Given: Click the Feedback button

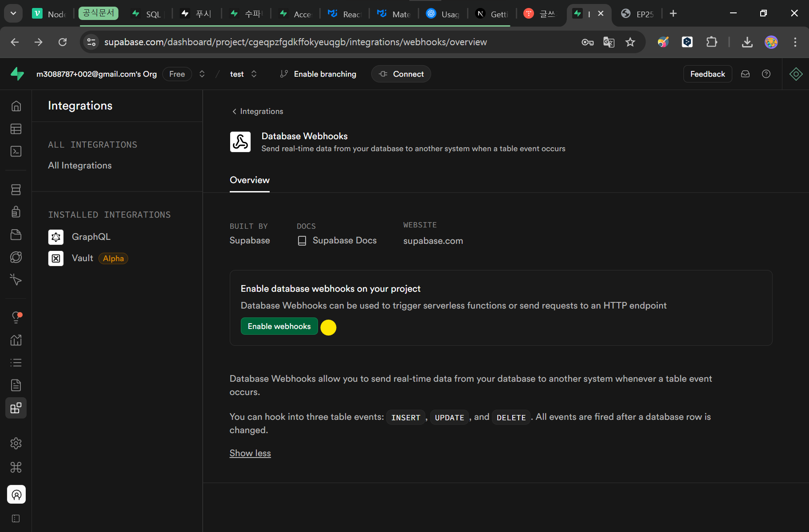Looking at the screenshot, I should 707,74.
